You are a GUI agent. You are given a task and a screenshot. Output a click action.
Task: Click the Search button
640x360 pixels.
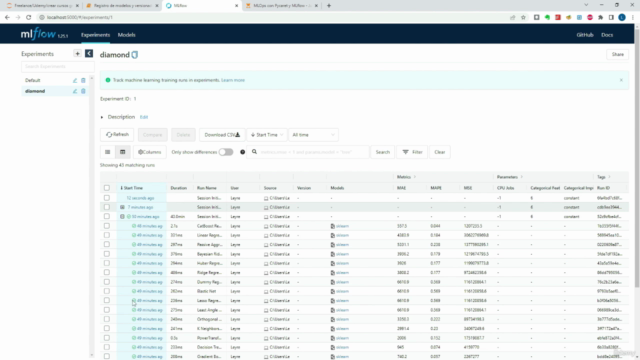click(x=382, y=152)
